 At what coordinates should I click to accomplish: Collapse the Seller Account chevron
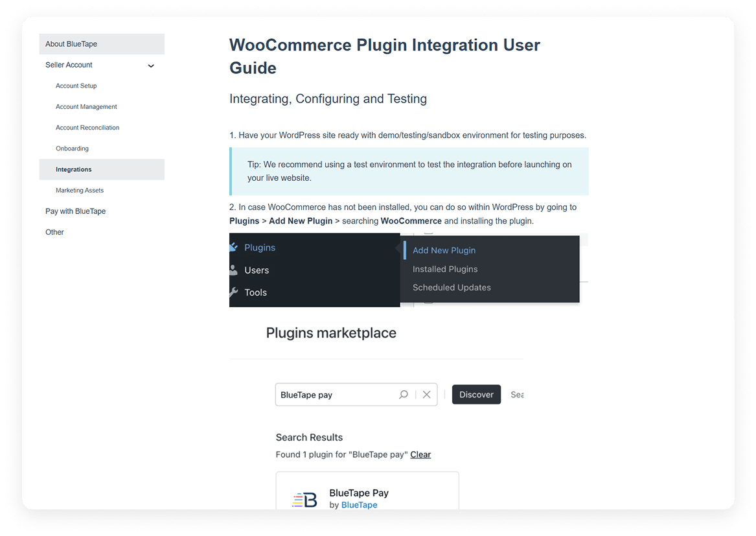point(151,65)
